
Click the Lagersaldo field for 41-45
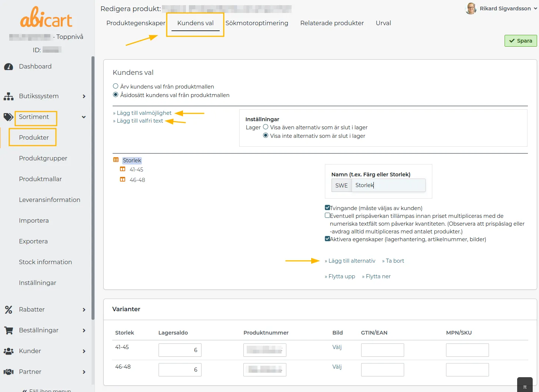tap(180, 350)
